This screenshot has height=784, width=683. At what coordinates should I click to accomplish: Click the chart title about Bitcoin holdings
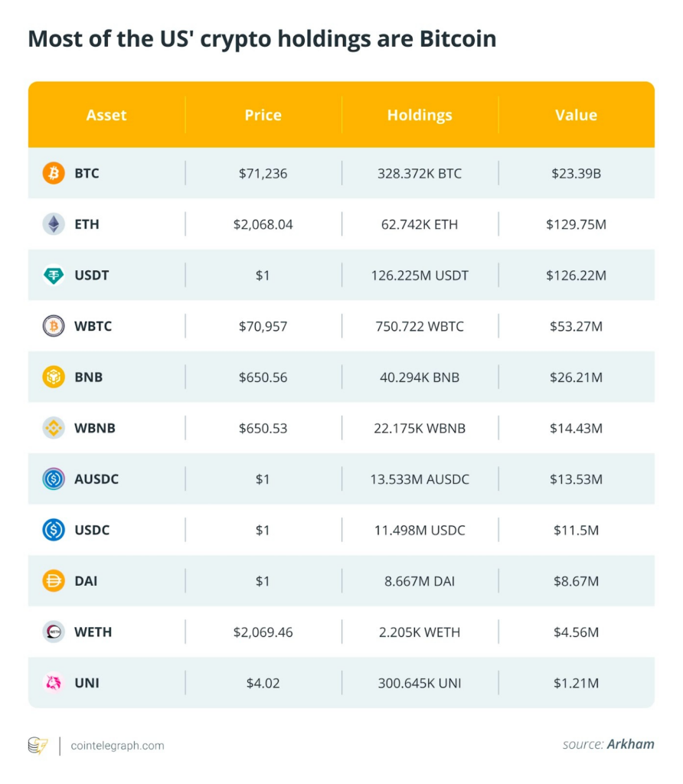click(262, 39)
